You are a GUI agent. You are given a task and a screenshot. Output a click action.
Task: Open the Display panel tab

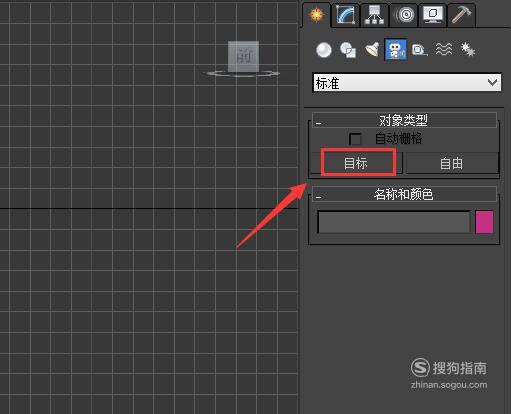click(x=433, y=15)
